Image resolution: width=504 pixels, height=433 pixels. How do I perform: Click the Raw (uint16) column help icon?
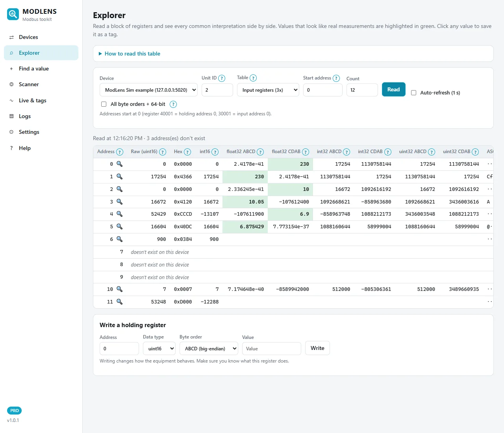(163, 152)
